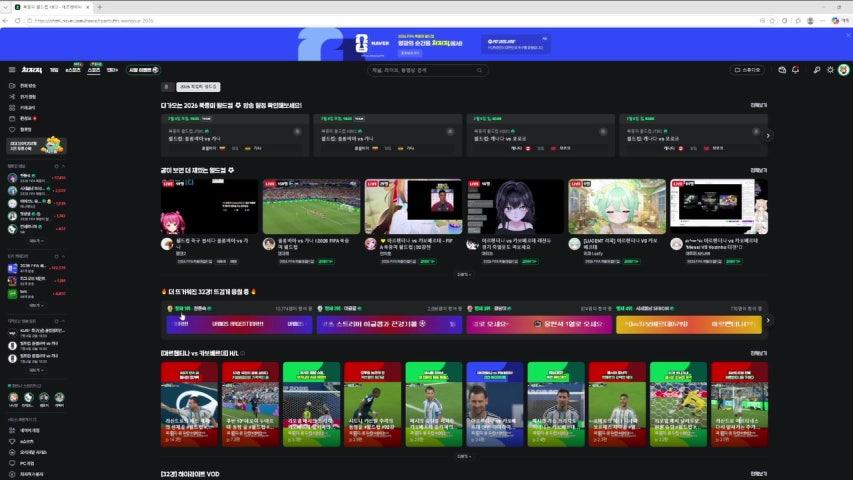
Task: Open the live soccer field stream thumbnail
Action: click(311, 207)
